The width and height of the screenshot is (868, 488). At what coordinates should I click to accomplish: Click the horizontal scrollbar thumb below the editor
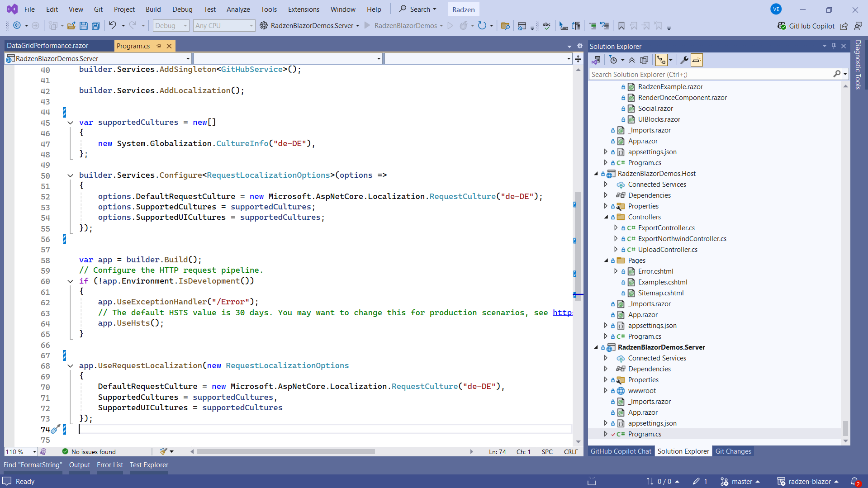coord(285,451)
